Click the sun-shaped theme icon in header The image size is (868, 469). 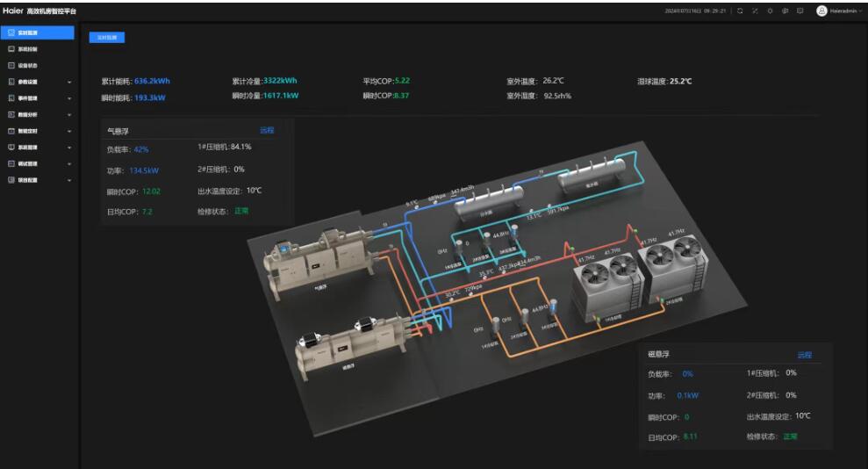(x=771, y=11)
